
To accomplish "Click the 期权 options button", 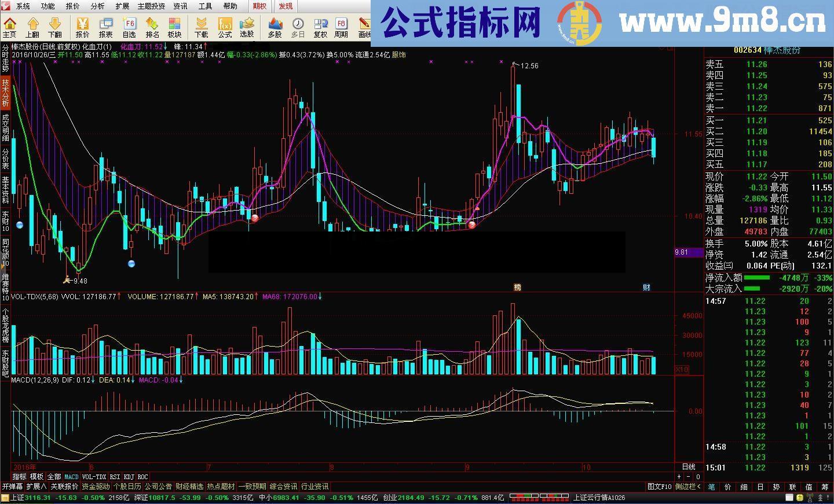I will pos(260,6).
